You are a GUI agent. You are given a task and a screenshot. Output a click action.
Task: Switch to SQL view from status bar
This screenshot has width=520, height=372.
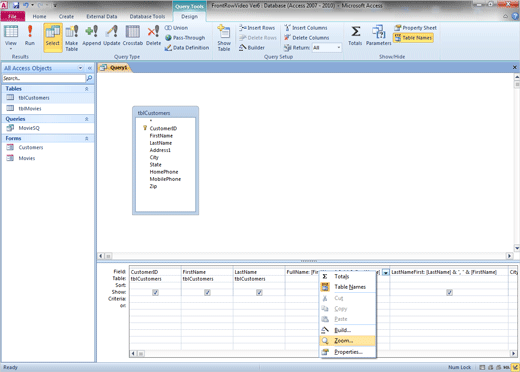[506, 367]
